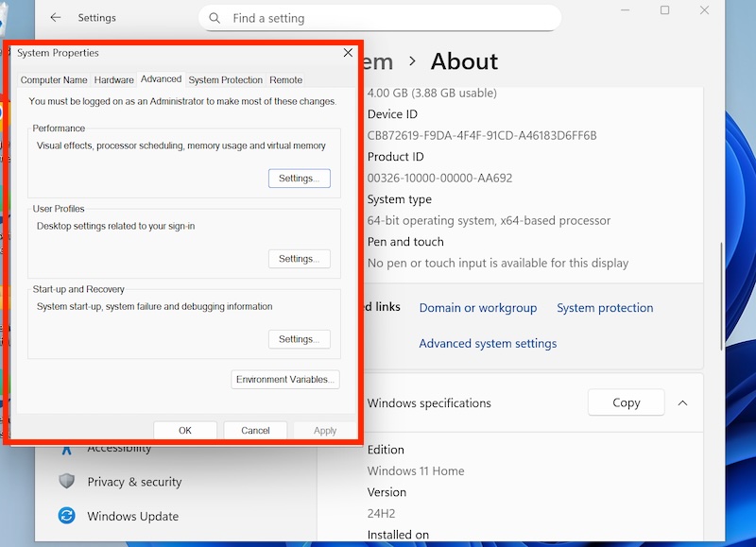756x547 pixels.
Task: Copy the Windows specifications
Action: point(626,402)
